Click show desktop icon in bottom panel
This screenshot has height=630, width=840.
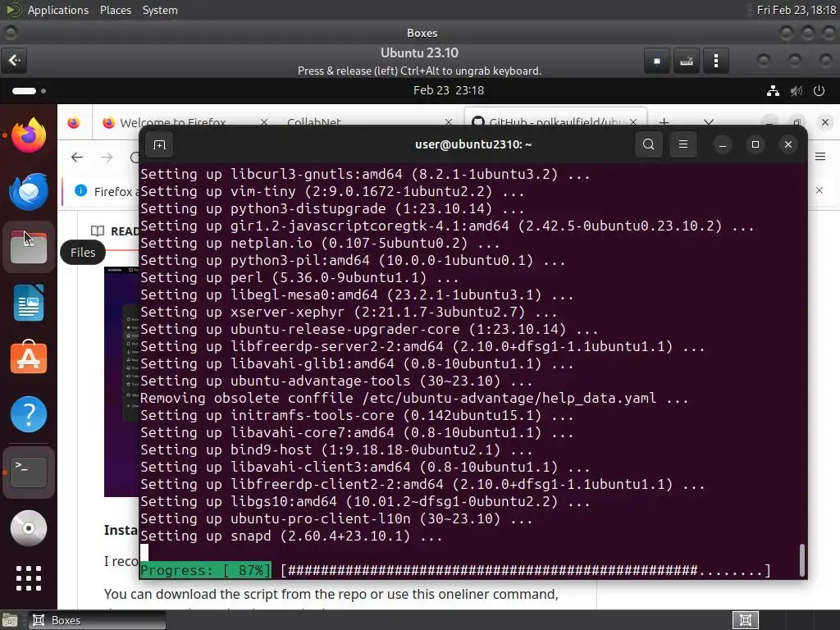10,620
